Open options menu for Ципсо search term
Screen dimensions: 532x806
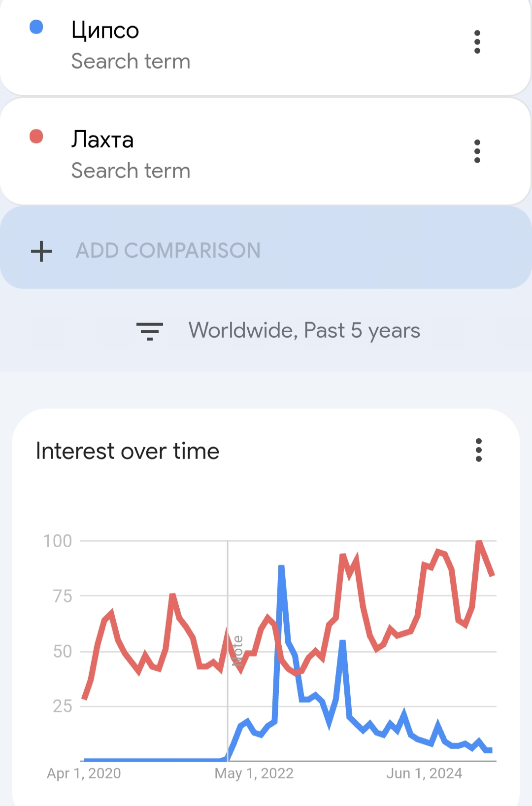coord(477,42)
